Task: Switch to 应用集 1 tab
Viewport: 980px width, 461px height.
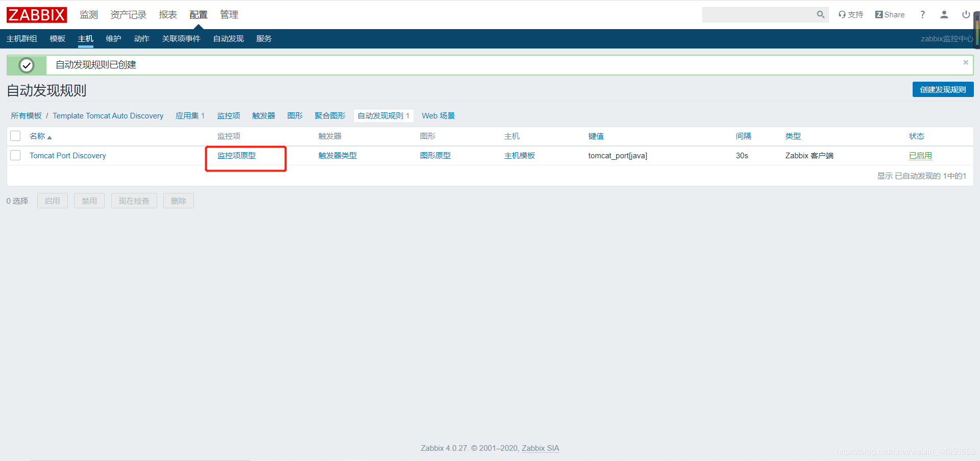Action: [x=190, y=116]
